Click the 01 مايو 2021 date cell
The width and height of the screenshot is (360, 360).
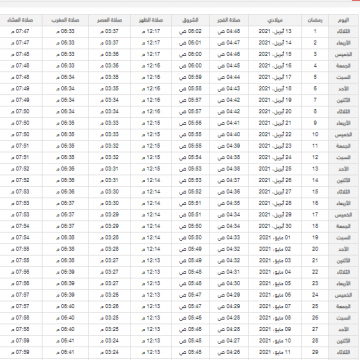coord(275,238)
